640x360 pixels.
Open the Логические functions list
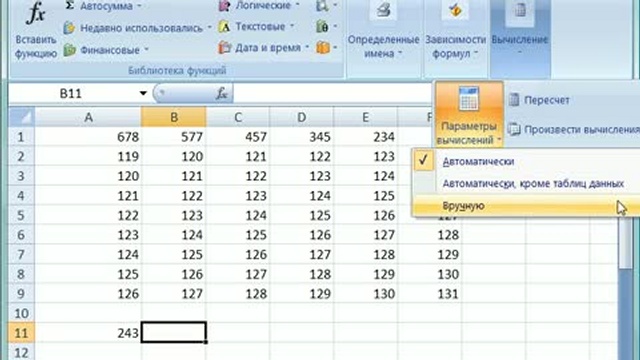[x=260, y=6]
